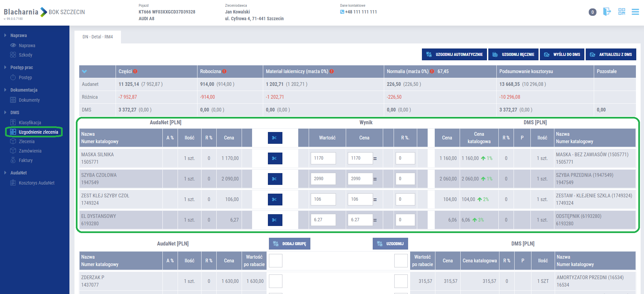Collapse the summary table with chevron arrow
This screenshot has width=644, height=294.
pos(84,71)
